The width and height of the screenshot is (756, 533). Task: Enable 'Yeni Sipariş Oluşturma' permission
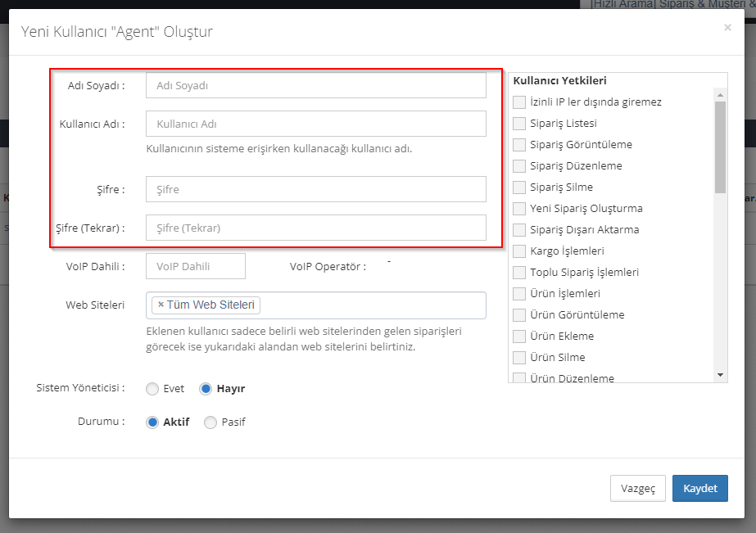519,209
